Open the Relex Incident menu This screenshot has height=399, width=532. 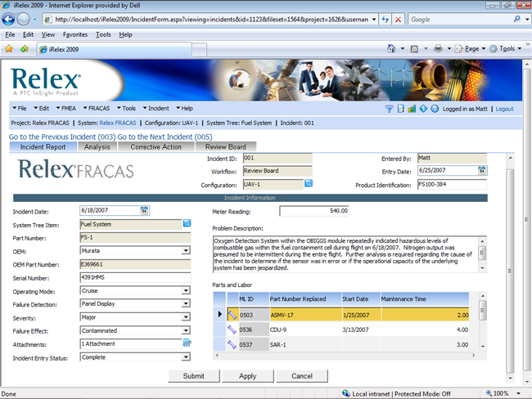156,109
